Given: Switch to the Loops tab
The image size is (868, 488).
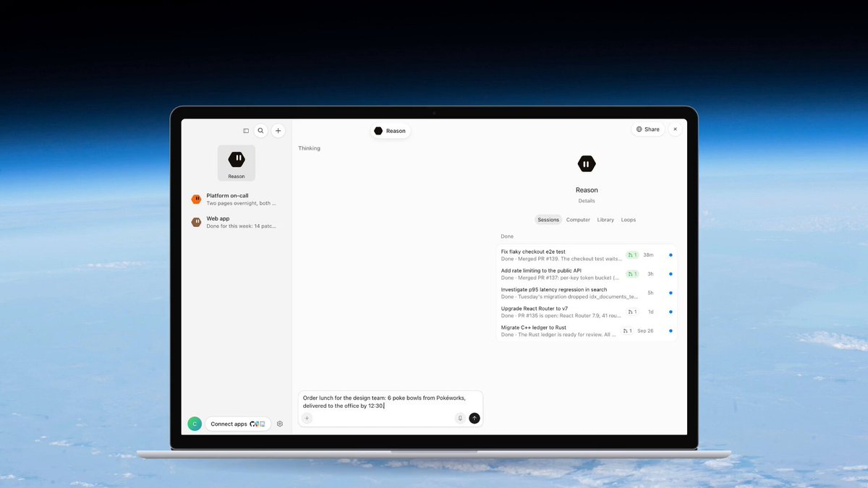Looking at the screenshot, I should (629, 220).
